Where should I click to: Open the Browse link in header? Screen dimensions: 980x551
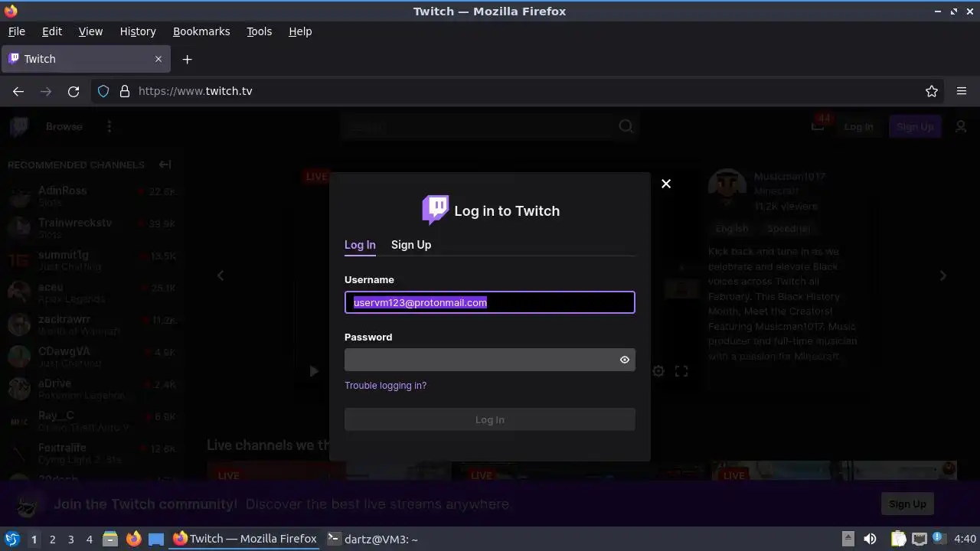click(x=64, y=126)
